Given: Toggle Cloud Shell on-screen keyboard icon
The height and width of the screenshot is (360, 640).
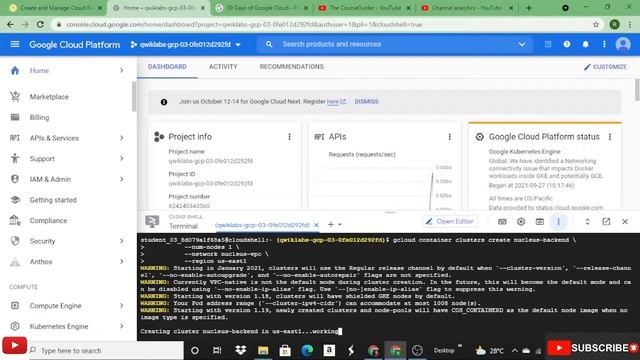Looking at the screenshot, I should tap(502, 222).
